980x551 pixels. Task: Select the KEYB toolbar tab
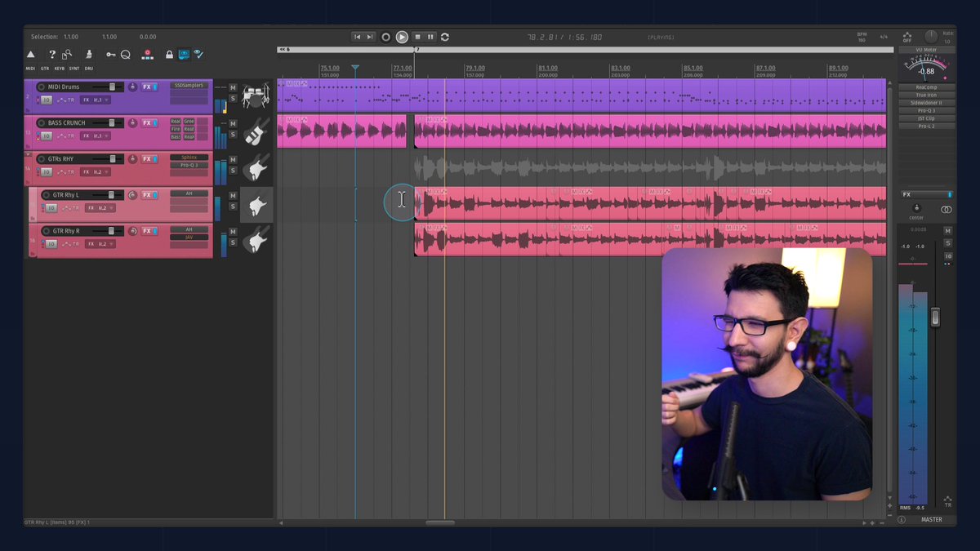pos(59,69)
